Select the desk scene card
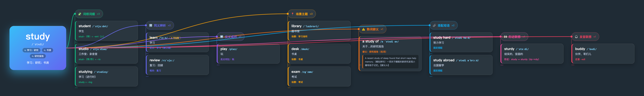The width and height of the screenshot is (644, 96). (x=319, y=54)
